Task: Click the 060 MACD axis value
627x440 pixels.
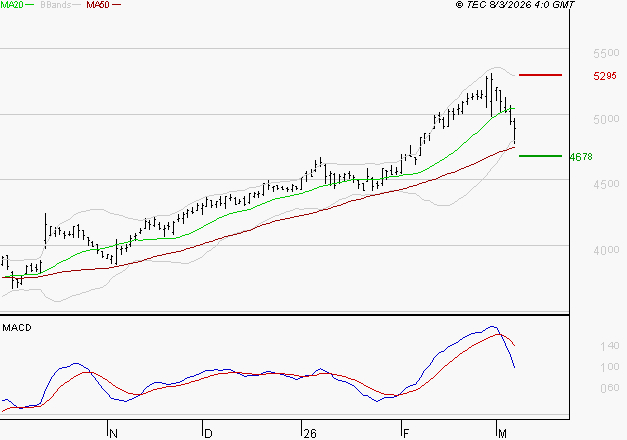Action: 610,388
